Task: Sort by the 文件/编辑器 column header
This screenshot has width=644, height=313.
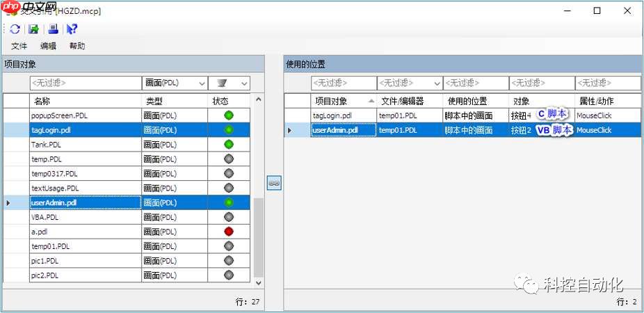Action: (x=410, y=101)
